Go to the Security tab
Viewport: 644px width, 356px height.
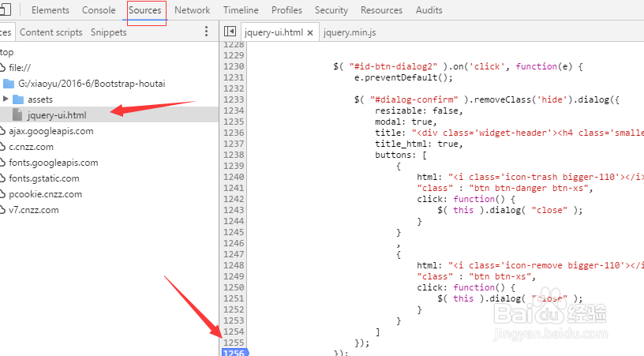tap(331, 10)
